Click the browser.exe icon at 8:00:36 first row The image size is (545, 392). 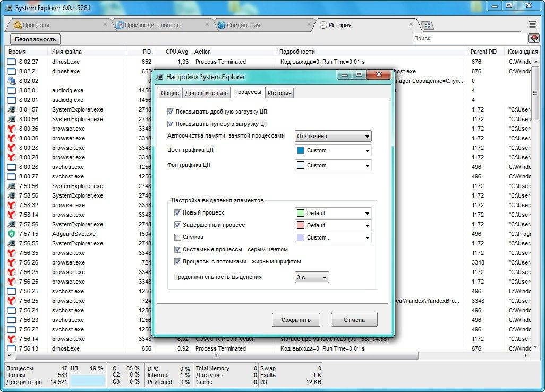point(12,129)
